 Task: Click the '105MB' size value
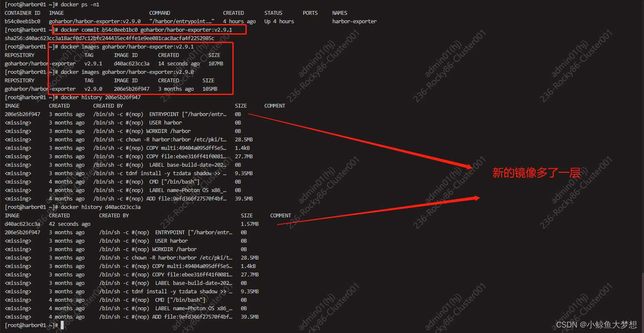(x=210, y=89)
